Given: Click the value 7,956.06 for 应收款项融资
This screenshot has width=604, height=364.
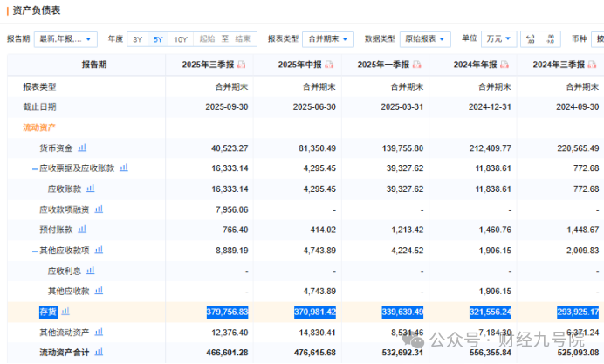Looking at the screenshot, I should 232,209.
